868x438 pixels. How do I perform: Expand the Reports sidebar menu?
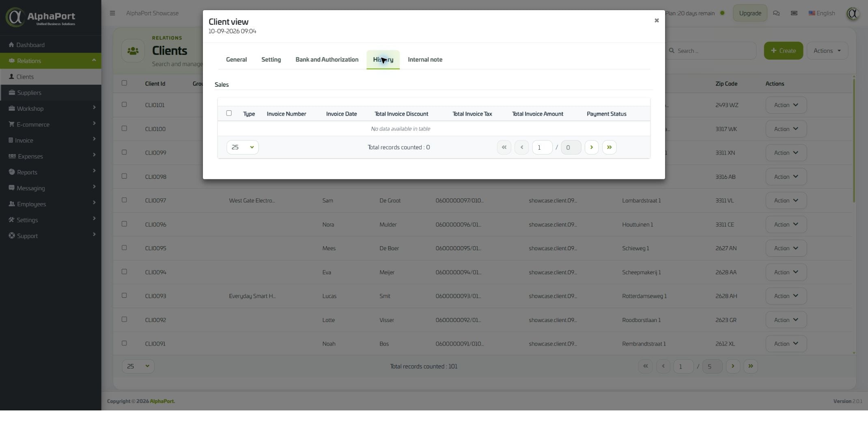pyautogui.click(x=51, y=172)
